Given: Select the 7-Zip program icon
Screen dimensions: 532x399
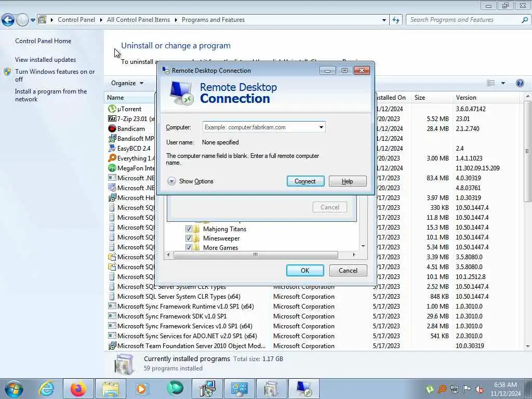Looking at the screenshot, I should (112, 119).
